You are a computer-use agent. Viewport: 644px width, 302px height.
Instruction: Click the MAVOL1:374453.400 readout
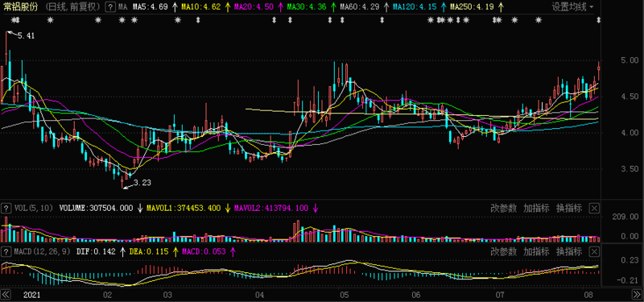pos(184,209)
